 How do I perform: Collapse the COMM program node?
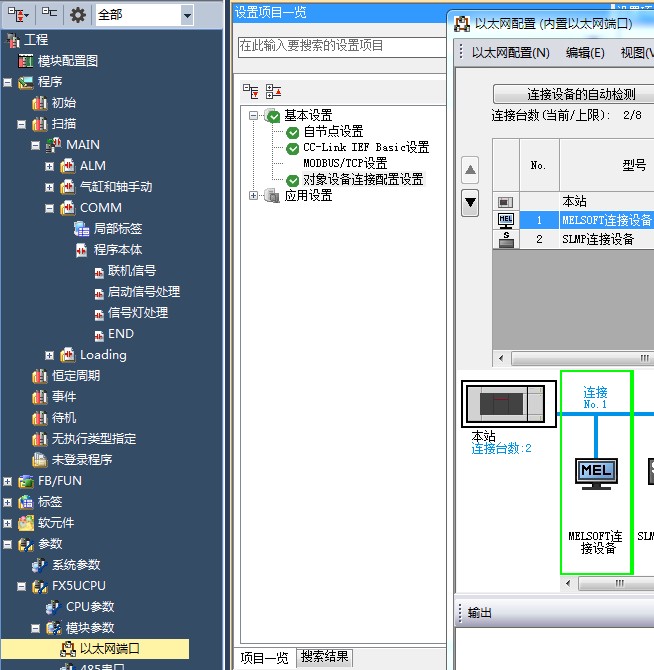pyautogui.click(x=49, y=208)
